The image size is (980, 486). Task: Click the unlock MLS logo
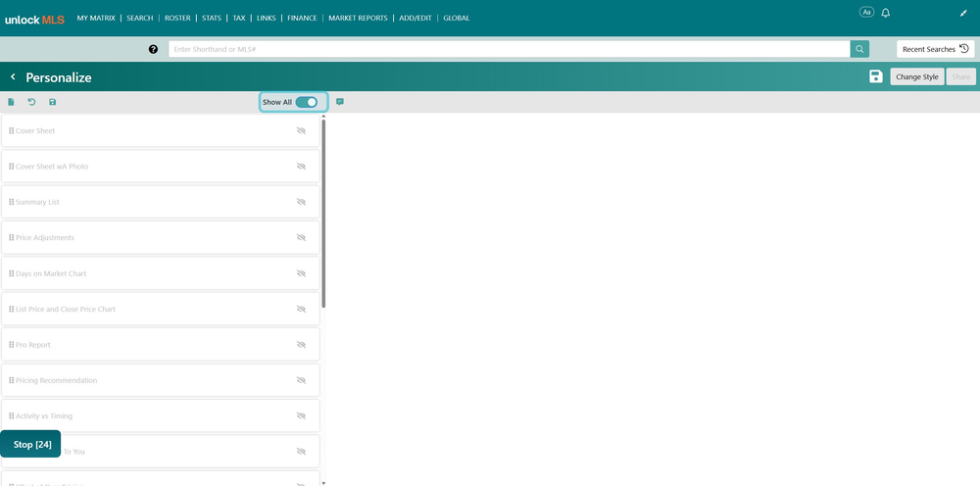pos(34,20)
